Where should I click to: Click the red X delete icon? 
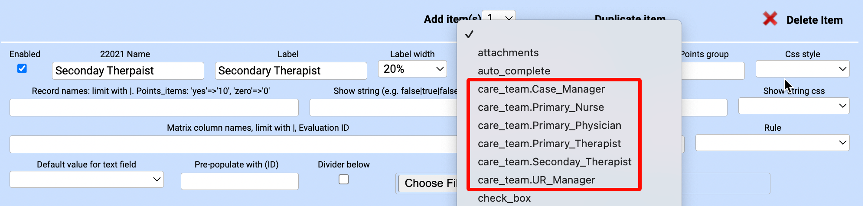click(770, 19)
